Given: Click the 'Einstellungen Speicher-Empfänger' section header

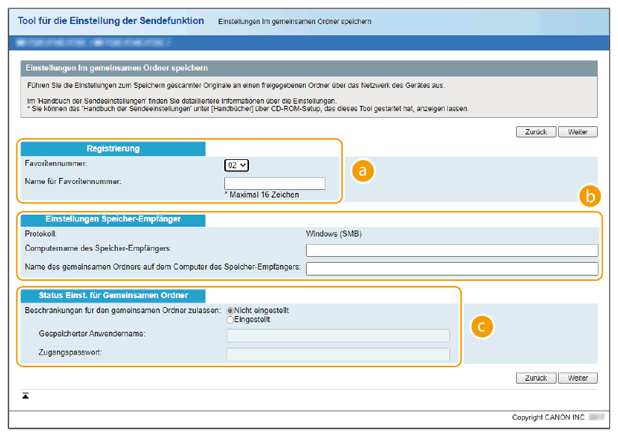Looking at the screenshot, I should [112, 219].
